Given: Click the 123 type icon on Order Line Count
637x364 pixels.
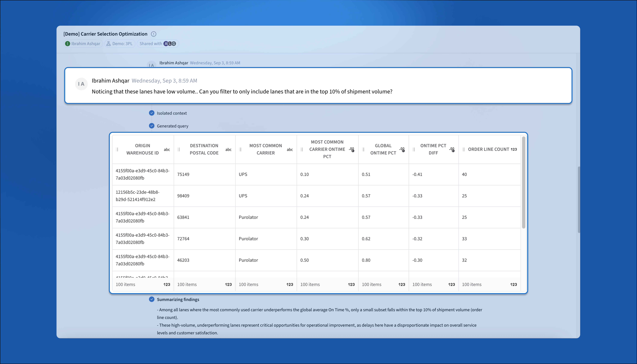Looking at the screenshot, I should (x=514, y=149).
